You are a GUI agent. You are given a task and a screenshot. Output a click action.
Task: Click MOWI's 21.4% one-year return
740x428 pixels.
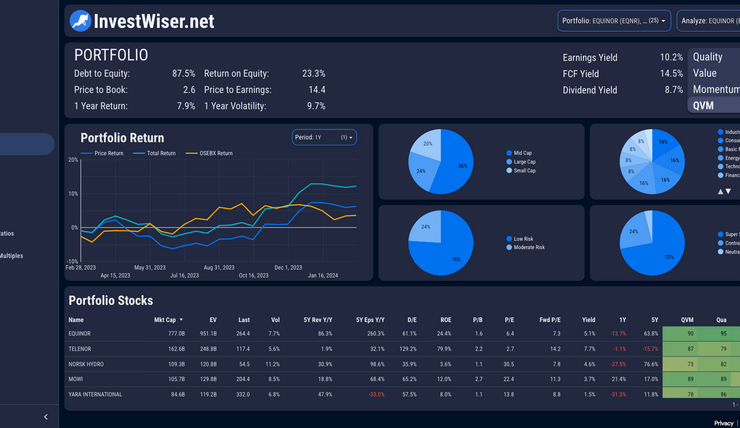point(619,379)
